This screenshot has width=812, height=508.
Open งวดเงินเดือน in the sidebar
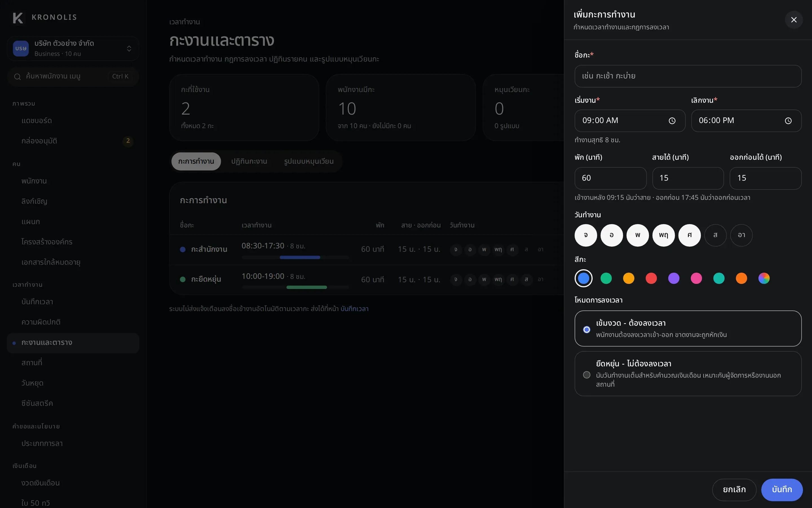(73, 483)
